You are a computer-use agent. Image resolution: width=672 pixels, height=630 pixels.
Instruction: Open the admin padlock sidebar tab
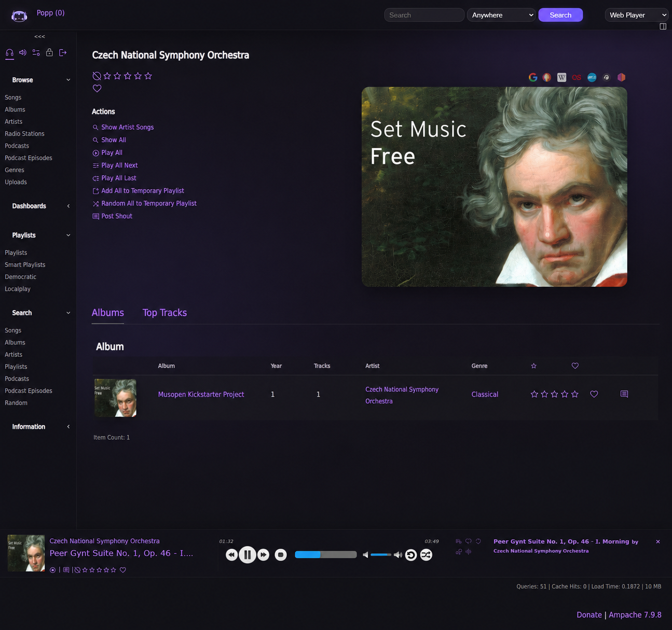click(49, 52)
